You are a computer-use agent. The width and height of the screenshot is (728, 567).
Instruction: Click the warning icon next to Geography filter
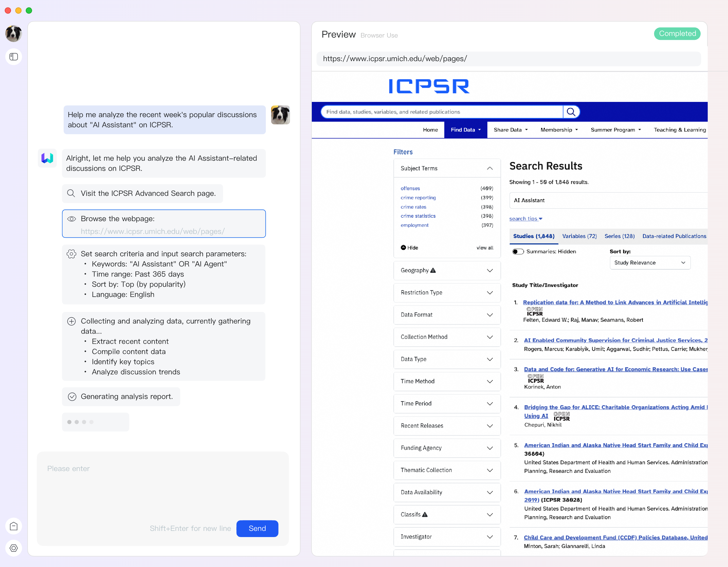(x=433, y=270)
